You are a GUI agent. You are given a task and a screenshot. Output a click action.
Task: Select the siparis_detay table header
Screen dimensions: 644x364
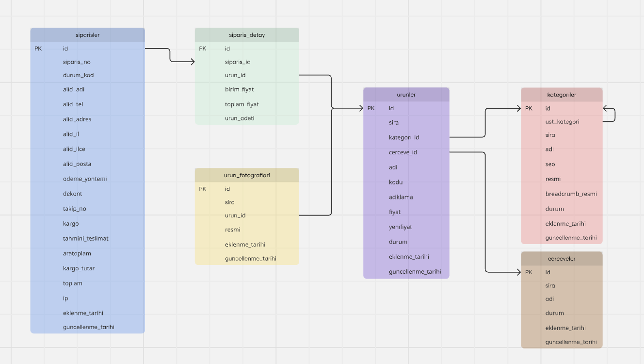tap(247, 35)
